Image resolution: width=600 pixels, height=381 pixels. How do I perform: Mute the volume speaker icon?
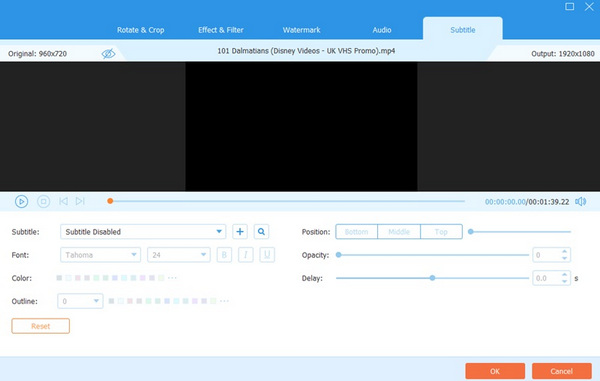(x=580, y=202)
